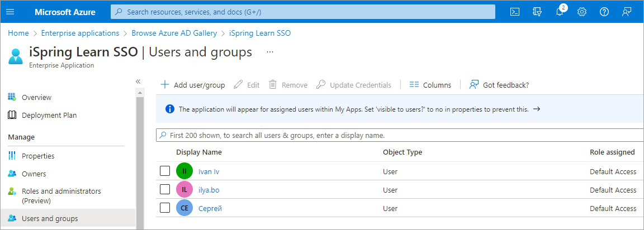Go to Enterprise applications breadcrumb
Image resolution: width=644 pixels, height=230 pixels.
(80, 33)
